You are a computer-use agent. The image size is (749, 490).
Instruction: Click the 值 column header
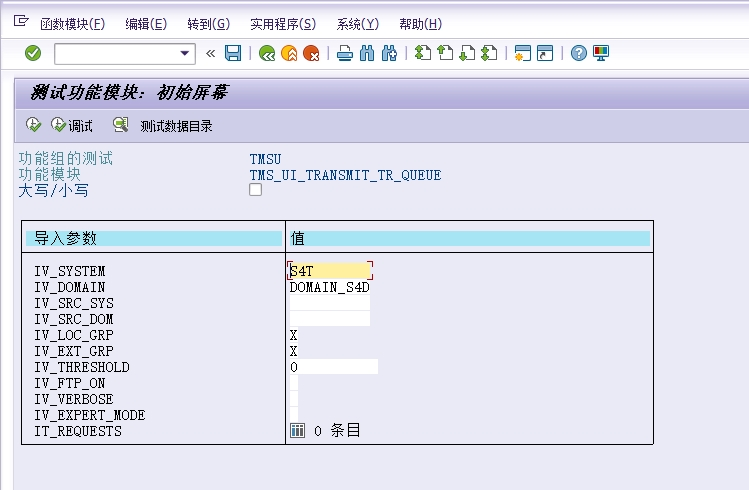coord(470,238)
